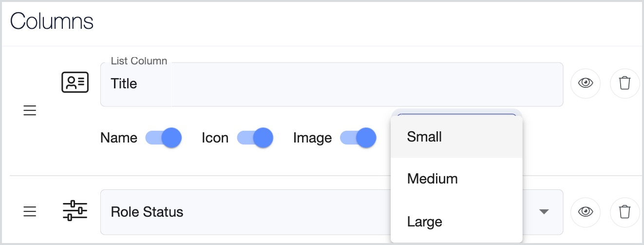Choose the Small option from the list
The image size is (644, 245).
click(456, 137)
